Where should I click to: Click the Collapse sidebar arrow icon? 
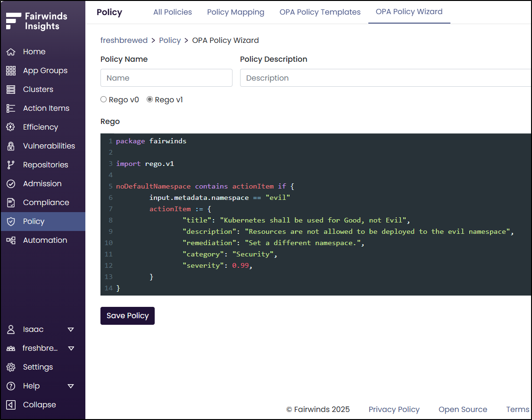pos(11,405)
